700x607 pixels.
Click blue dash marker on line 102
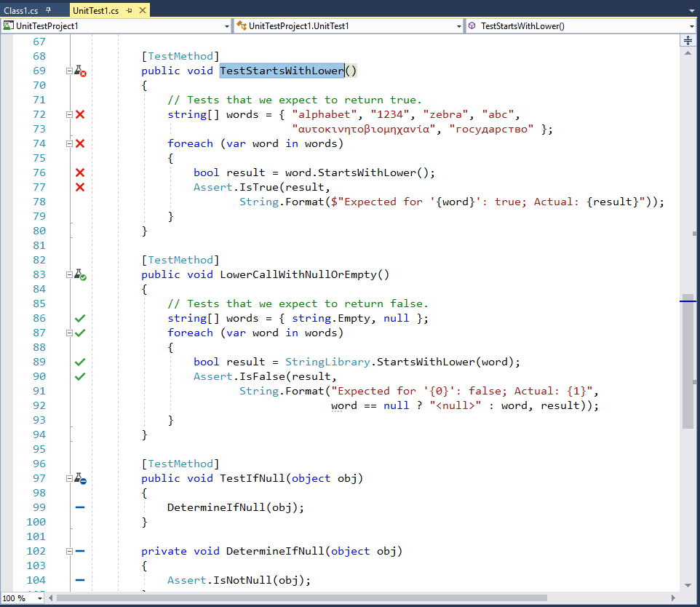click(80, 551)
